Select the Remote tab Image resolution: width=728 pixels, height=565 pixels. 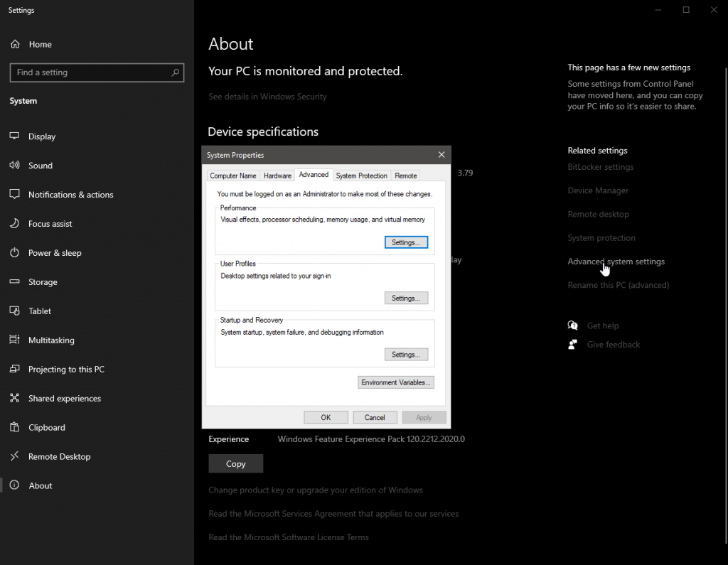406,176
